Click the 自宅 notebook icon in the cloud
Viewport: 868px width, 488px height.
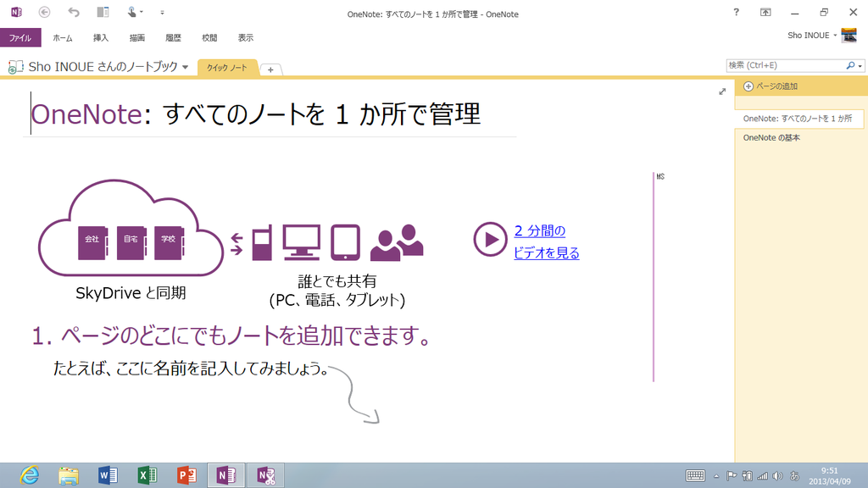point(131,242)
